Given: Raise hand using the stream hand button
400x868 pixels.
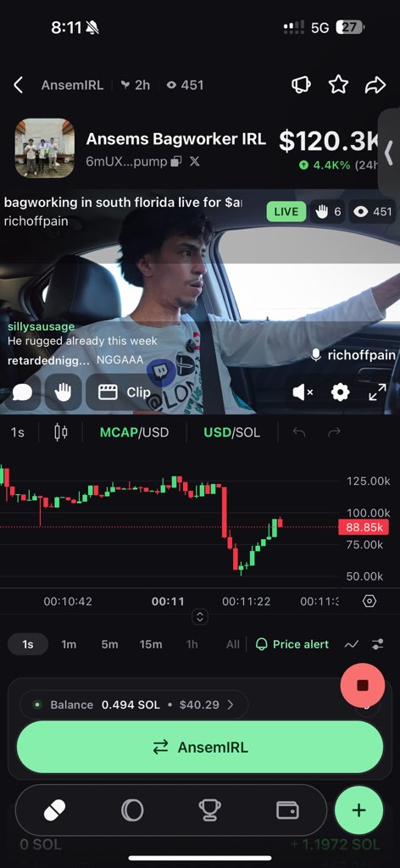Looking at the screenshot, I should point(63,392).
